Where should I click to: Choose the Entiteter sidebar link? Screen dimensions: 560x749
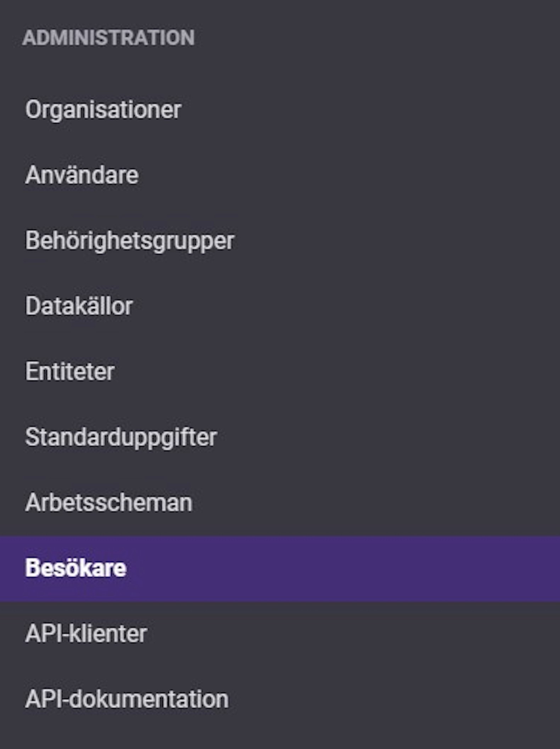pos(280,372)
